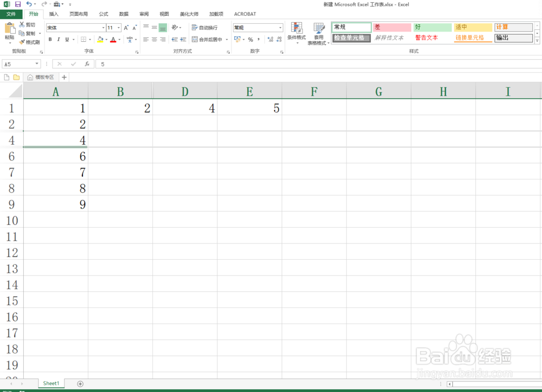Apply the 好 (Good) green cell style
Image resolution: width=542 pixels, height=392 pixels.
pyautogui.click(x=433, y=27)
